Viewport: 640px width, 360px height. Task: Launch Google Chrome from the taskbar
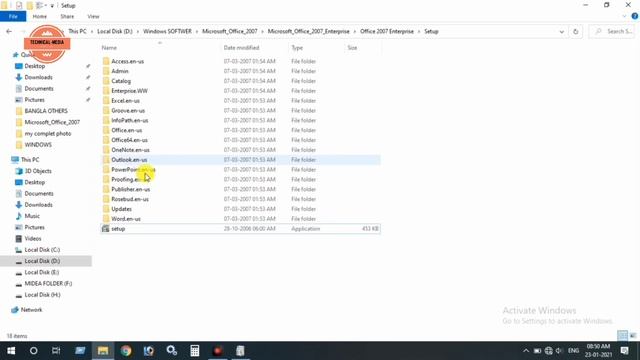(126, 351)
